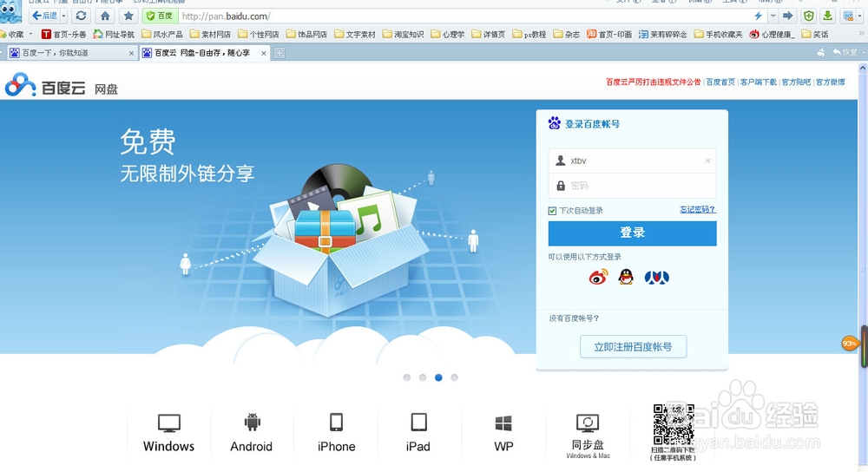Close the 百度云 网盘 tab
This screenshot has width=868, height=472.
pyautogui.click(x=264, y=53)
